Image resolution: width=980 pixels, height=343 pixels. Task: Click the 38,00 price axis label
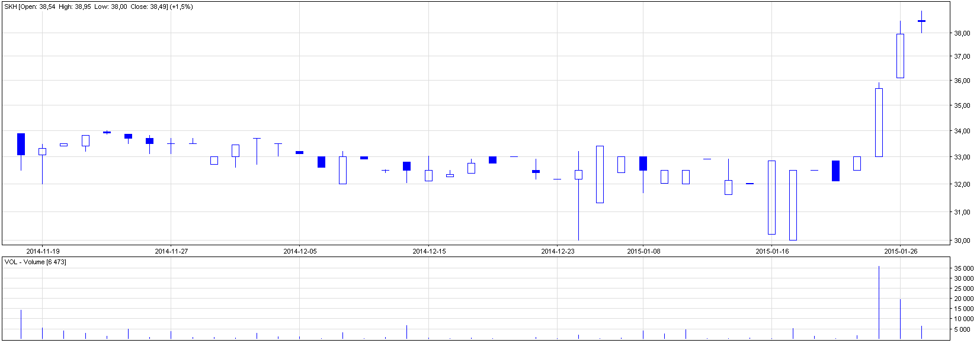(962, 34)
